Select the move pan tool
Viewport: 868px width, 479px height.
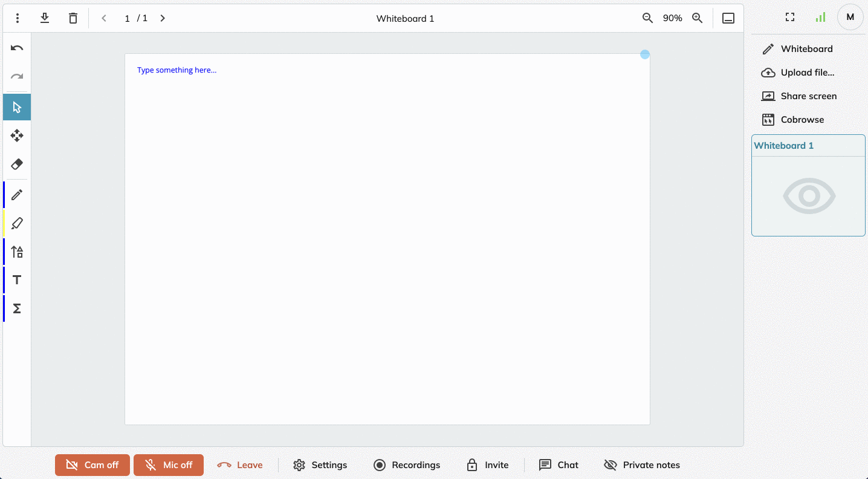pos(17,135)
